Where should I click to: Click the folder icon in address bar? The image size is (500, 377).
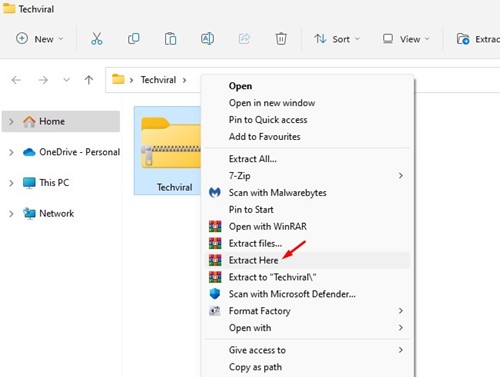118,79
